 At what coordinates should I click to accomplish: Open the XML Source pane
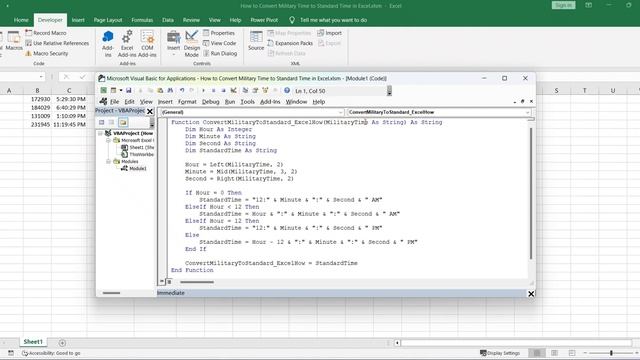(x=256, y=41)
